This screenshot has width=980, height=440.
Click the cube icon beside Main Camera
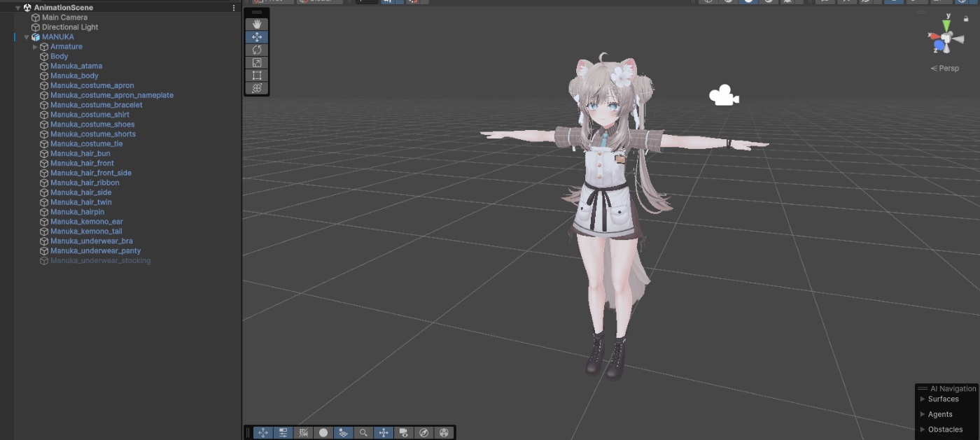[36, 17]
